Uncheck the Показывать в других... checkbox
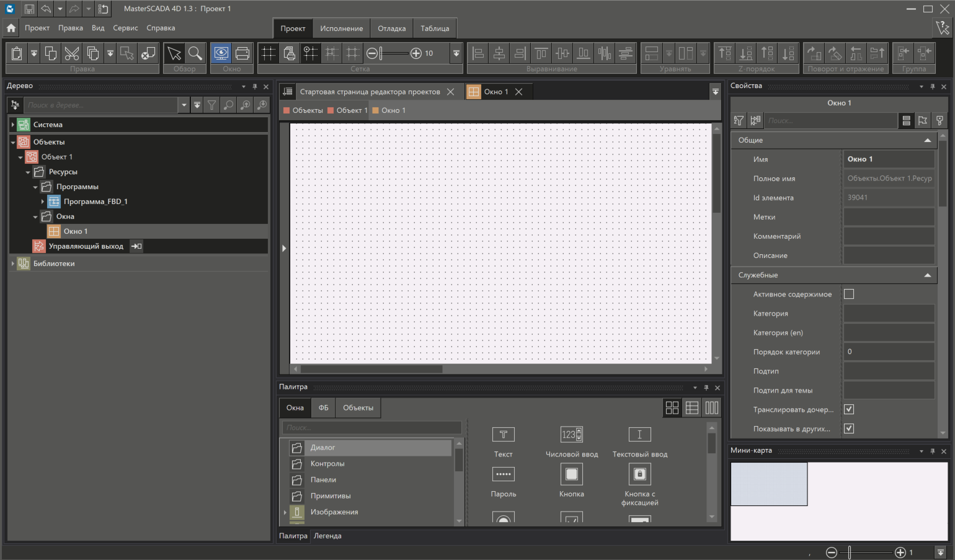955x560 pixels. (x=849, y=429)
